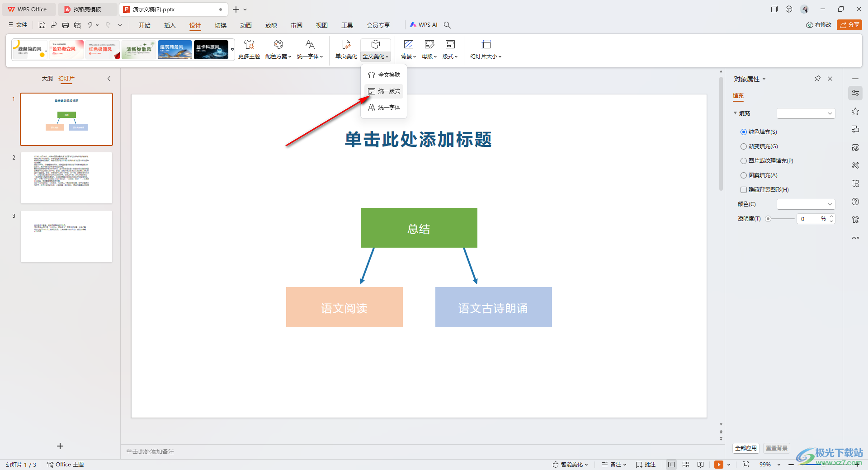Click fit-to-window icon in status bar
The height and width of the screenshot is (470, 868).
pos(745,465)
